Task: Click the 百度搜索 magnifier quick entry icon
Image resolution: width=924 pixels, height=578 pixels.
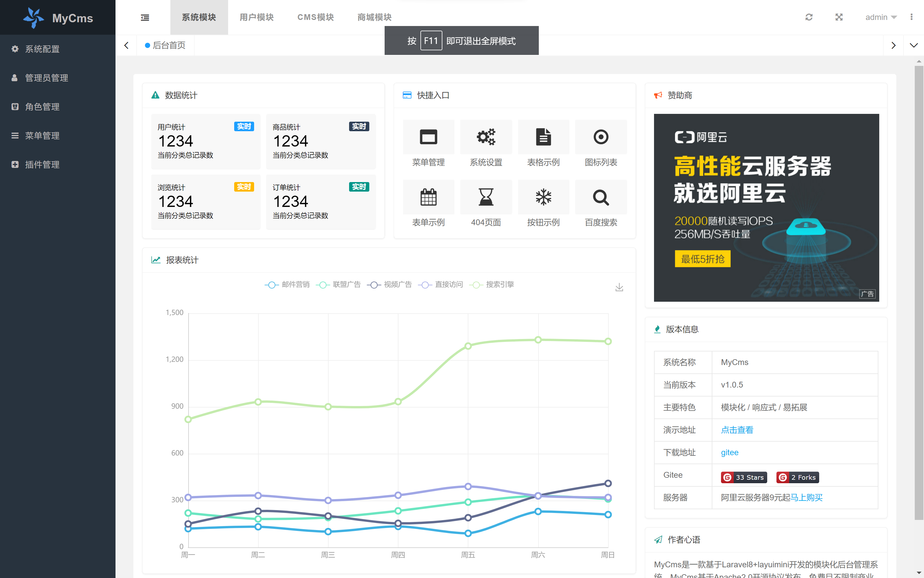Action: click(x=601, y=197)
